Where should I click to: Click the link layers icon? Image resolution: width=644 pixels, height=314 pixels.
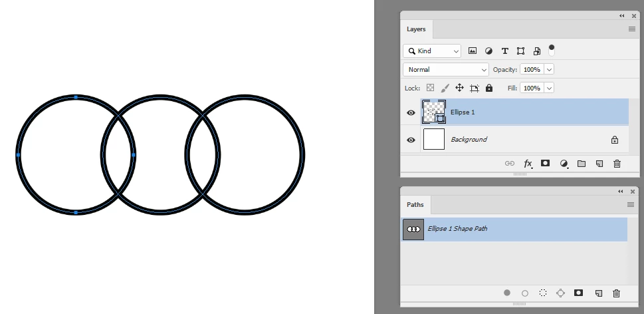point(509,164)
